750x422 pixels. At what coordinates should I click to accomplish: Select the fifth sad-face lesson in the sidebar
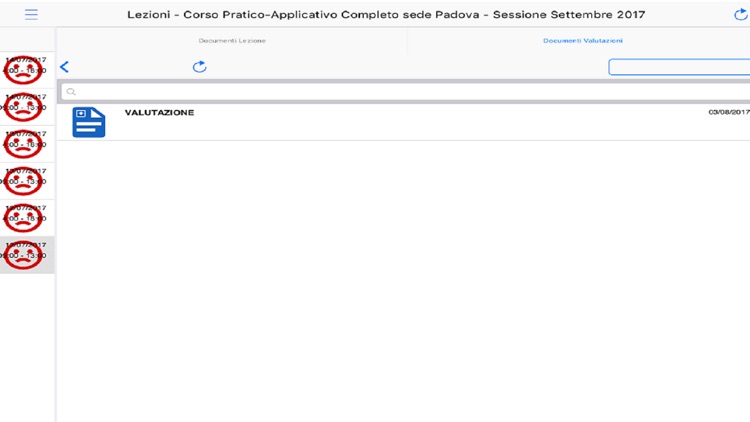(x=24, y=218)
